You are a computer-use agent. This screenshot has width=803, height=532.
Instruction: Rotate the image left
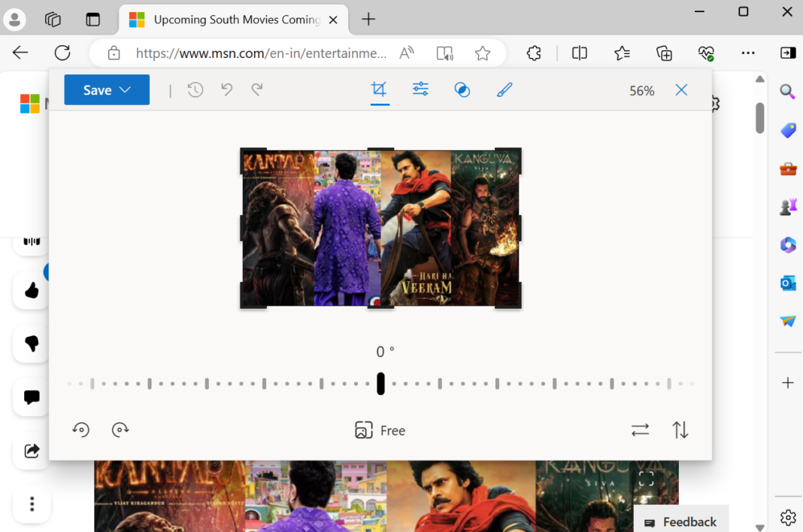[80, 430]
